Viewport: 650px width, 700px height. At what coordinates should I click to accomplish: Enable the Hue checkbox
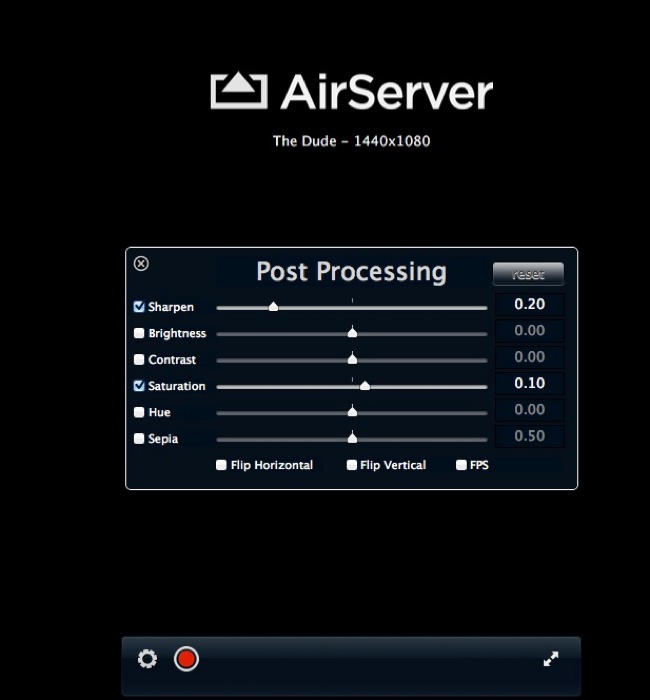point(139,412)
